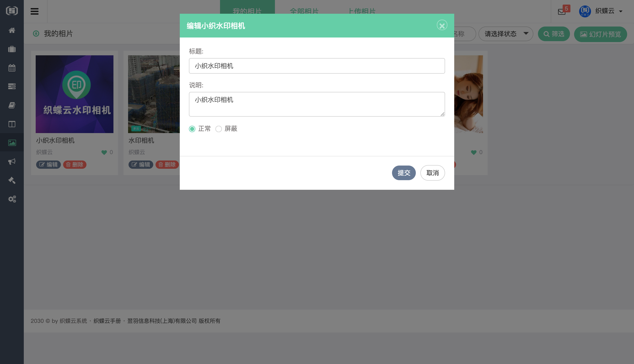Click the 提交 submit button

coord(403,173)
